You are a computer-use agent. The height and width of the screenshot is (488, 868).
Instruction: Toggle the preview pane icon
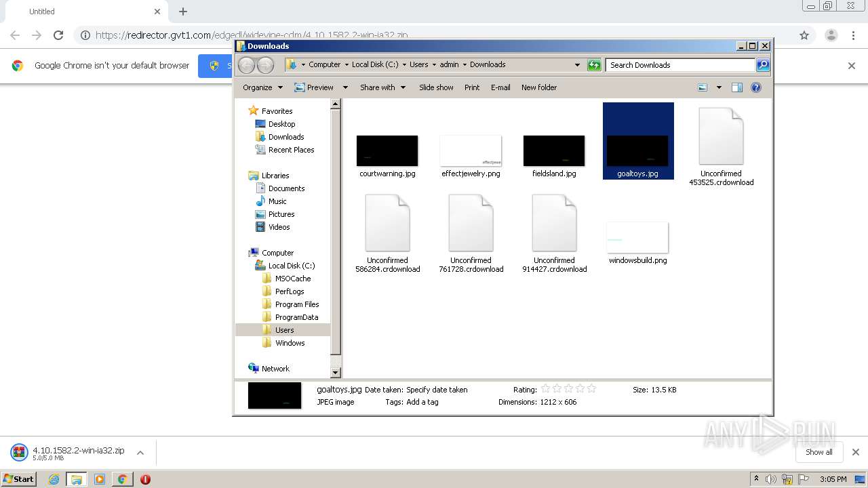tap(737, 87)
